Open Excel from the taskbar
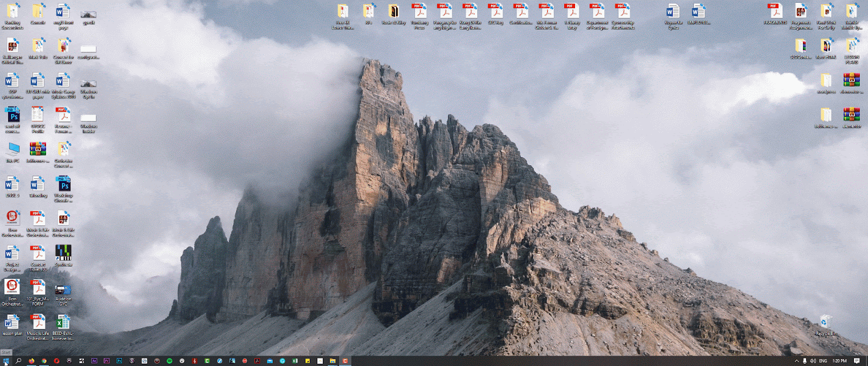The image size is (868, 366). (x=295, y=361)
